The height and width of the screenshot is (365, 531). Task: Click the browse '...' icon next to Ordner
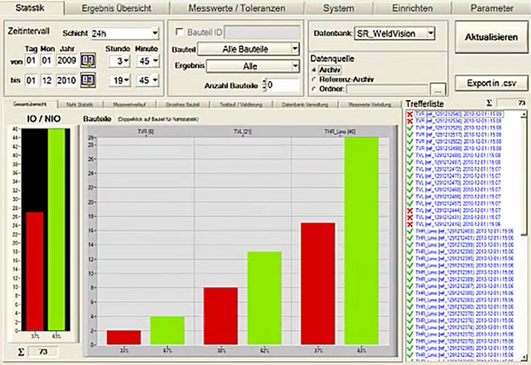pos(438,90)
